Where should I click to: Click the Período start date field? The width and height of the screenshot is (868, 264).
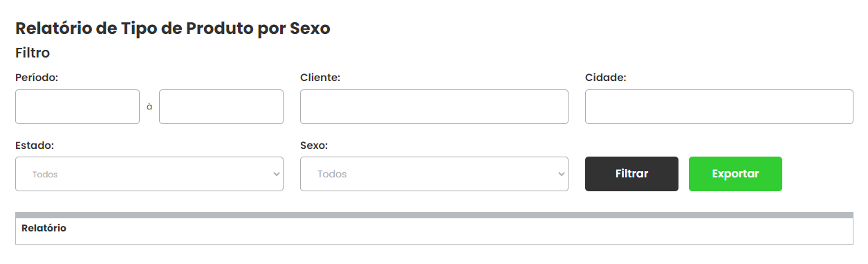[x=77, y=107]
